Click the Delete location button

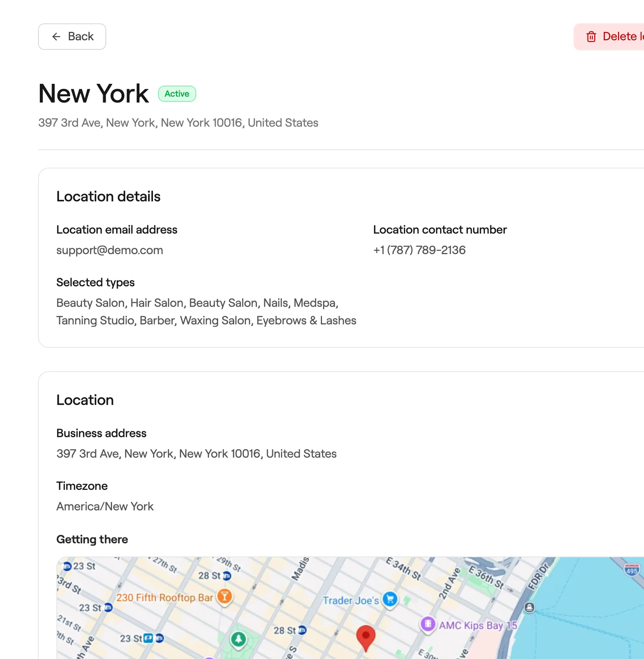pos(609,37)
